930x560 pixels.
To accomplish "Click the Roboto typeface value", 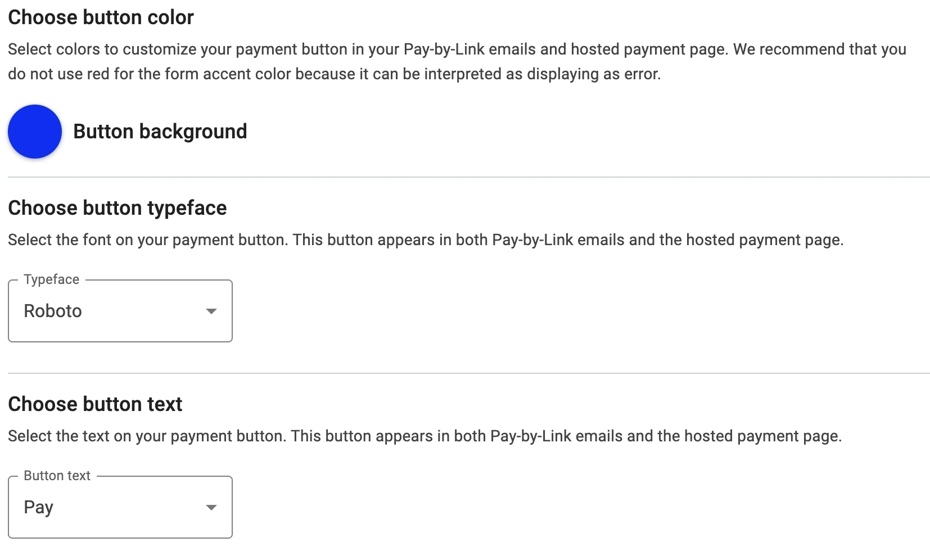I will tap(53, 311).
